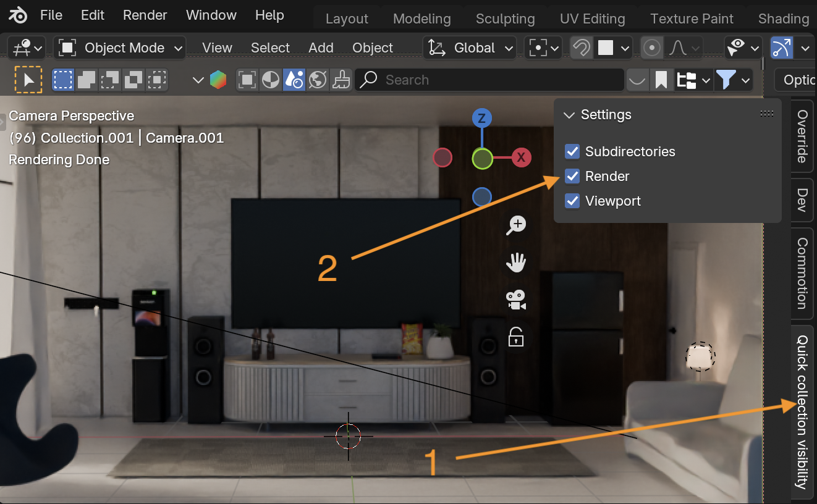Switch to the UV Editing workspace tab
This screenshot has height=504, width=817.
(592, 19)
